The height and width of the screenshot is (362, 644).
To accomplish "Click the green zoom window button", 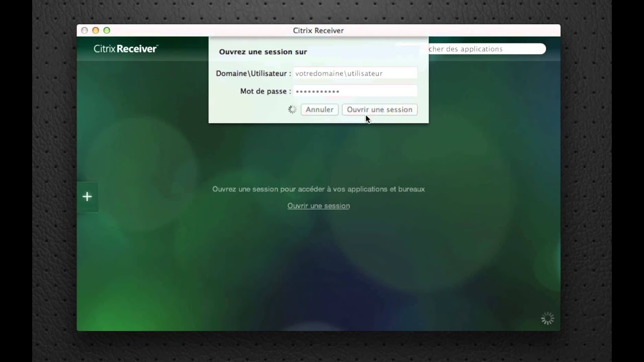I will tap(107, 31).
